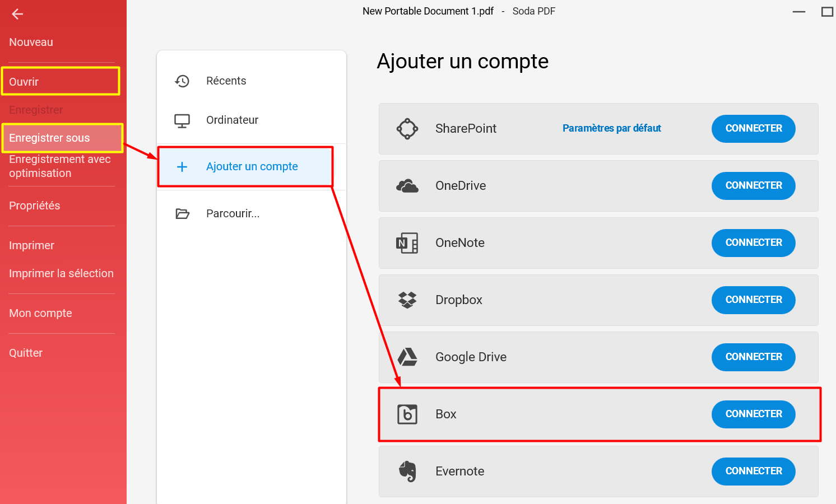This screenshot has height=504, width=836.
Task: Click the SharePoint logo icon
Action: 407,129
